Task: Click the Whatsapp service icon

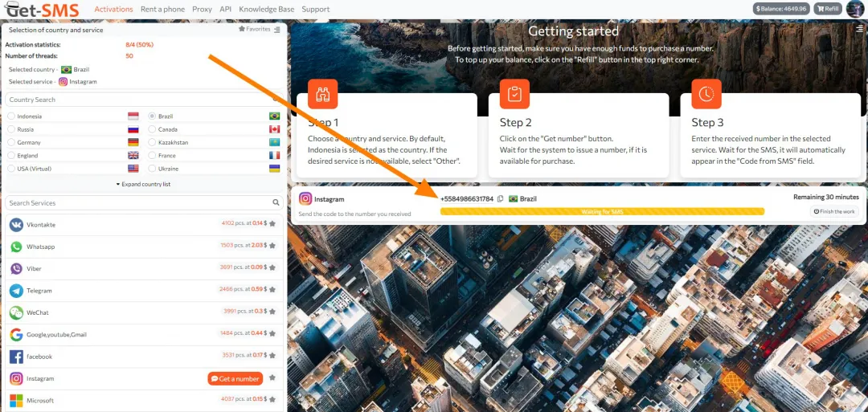Action: pos(16,247)
